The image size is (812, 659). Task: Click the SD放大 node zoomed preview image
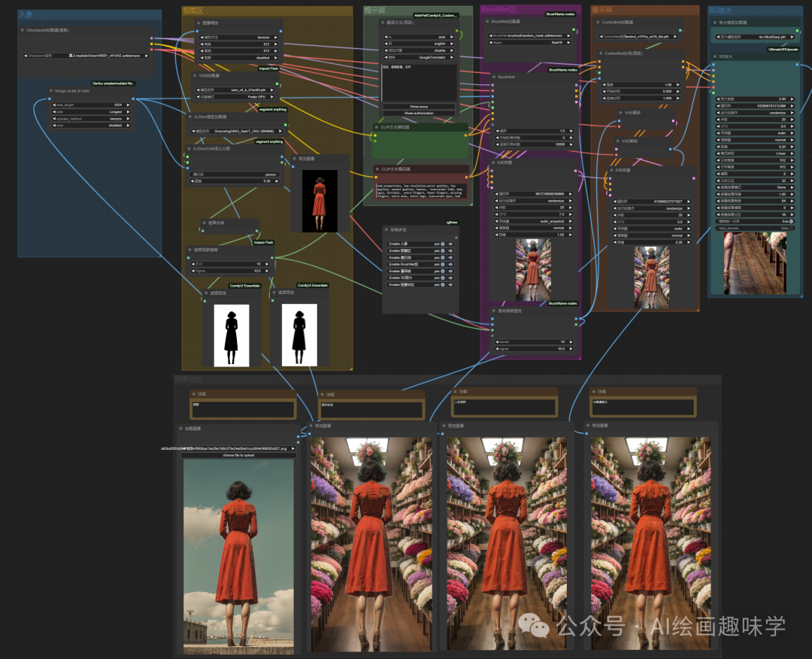pyautogui.click(x=755, y=263)
